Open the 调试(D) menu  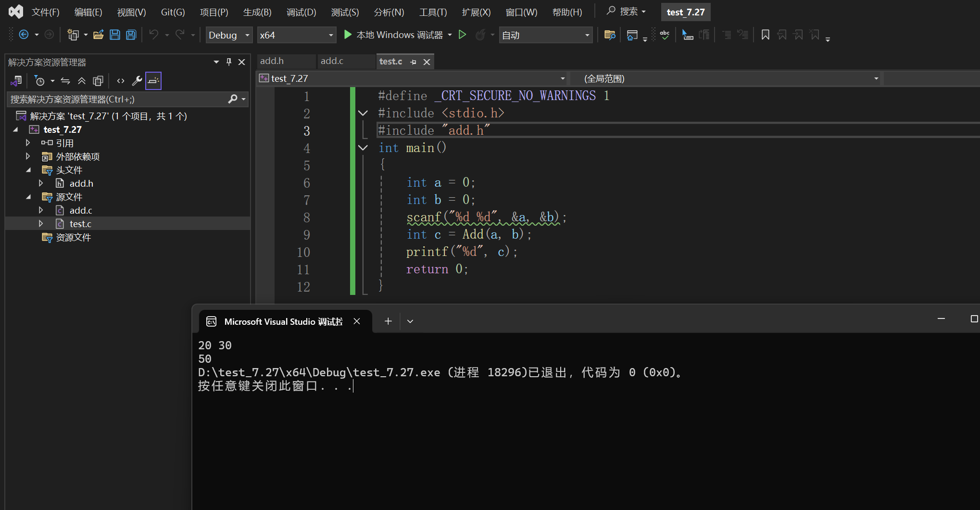[301, 12]
